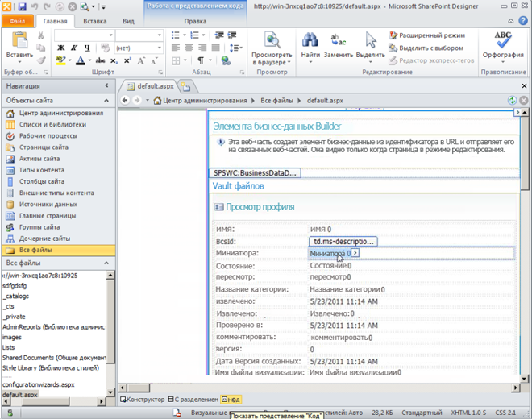Open Рабочие процессы in navigation
The image size is (532, 419).
[48, 136]
